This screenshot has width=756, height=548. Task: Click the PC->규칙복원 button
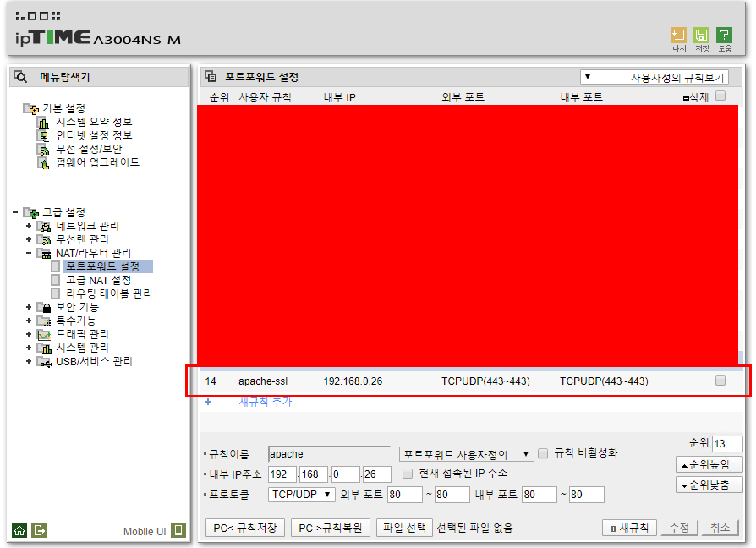331,528
